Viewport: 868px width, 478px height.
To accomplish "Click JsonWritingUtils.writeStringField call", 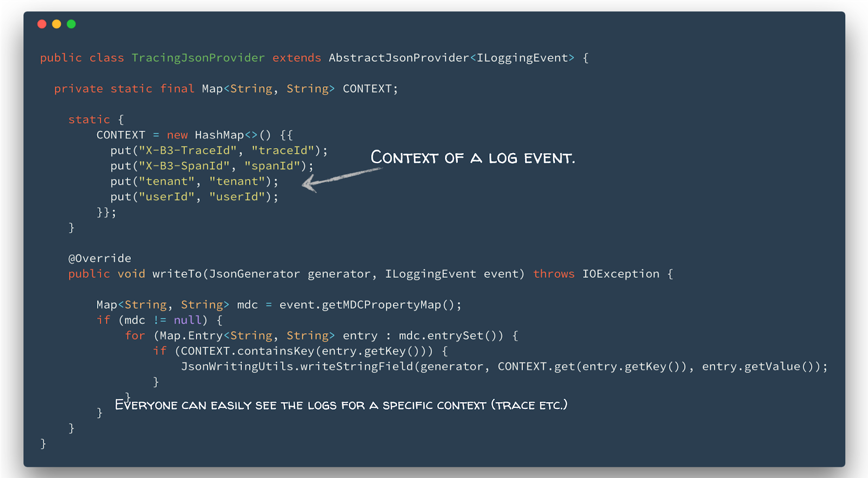I will click(x=297, y=367).
